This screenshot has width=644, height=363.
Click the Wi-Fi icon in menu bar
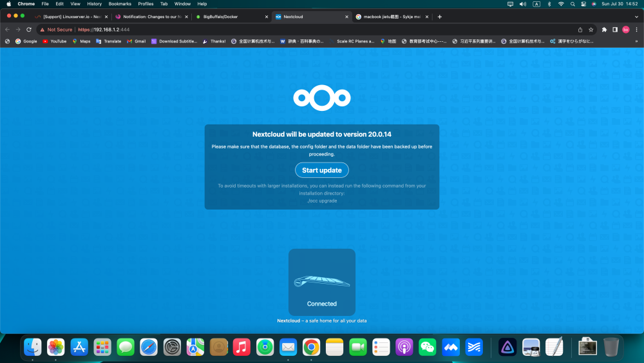click(561, 4)
